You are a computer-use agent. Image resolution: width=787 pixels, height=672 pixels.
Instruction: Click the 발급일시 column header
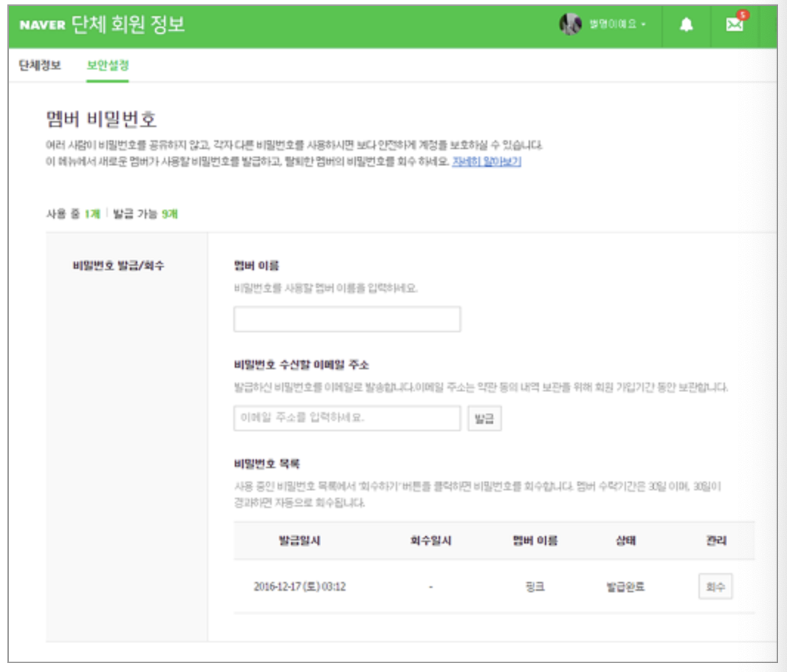click(299, 541)
